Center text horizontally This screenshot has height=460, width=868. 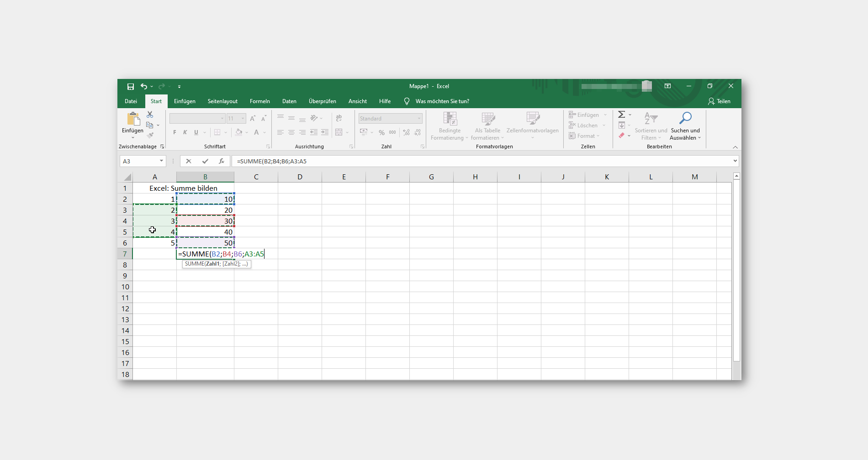(x=291, y=132)
